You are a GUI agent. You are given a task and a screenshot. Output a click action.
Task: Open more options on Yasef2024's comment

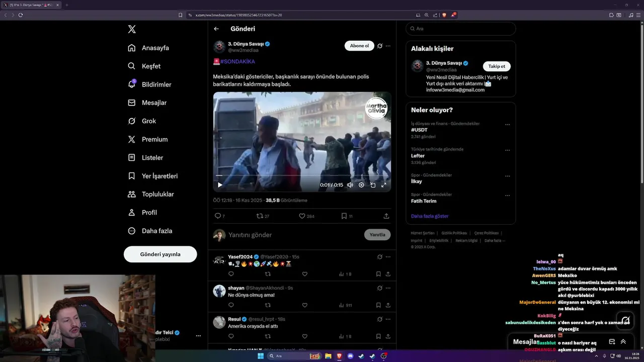click(388, 257)
